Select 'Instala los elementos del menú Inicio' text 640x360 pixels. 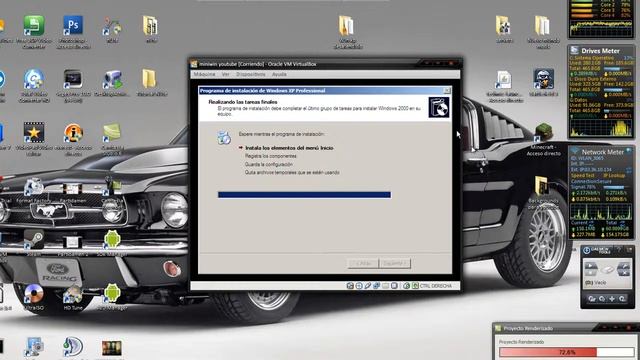tap(289, 148)
